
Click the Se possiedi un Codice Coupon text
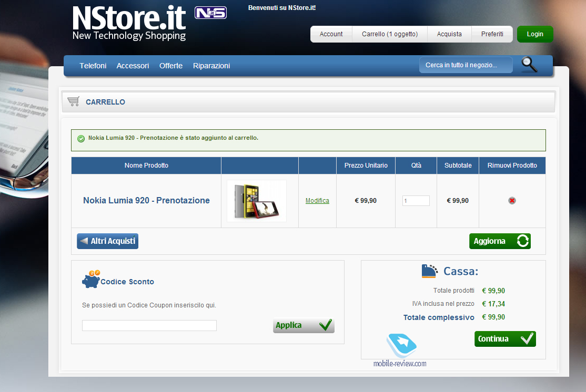tap(149, 305)
